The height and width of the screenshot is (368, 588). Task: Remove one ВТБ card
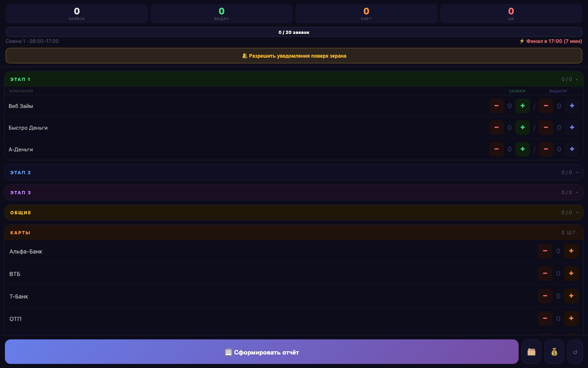pos(545,274)
